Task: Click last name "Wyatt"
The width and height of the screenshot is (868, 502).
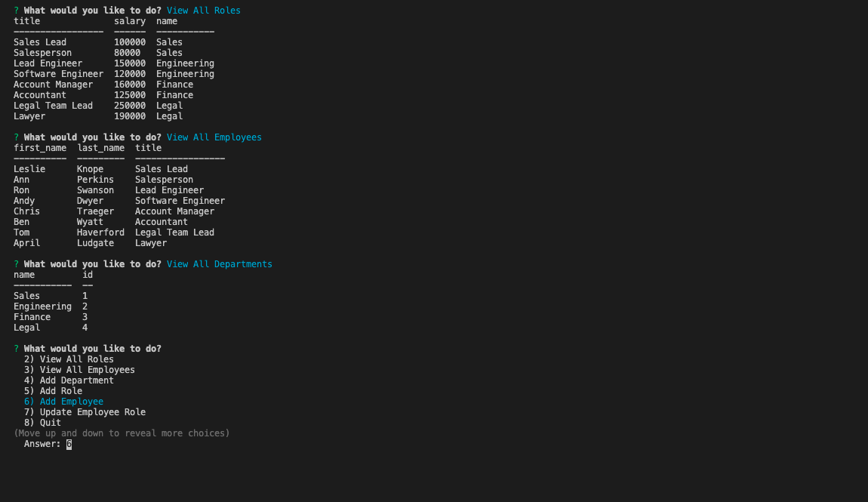Action: tap(91, 221)
